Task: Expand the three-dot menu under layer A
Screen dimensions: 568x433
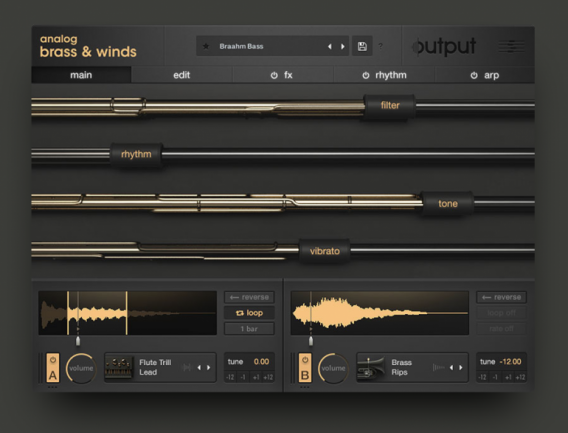Action: tap(53, 387)
